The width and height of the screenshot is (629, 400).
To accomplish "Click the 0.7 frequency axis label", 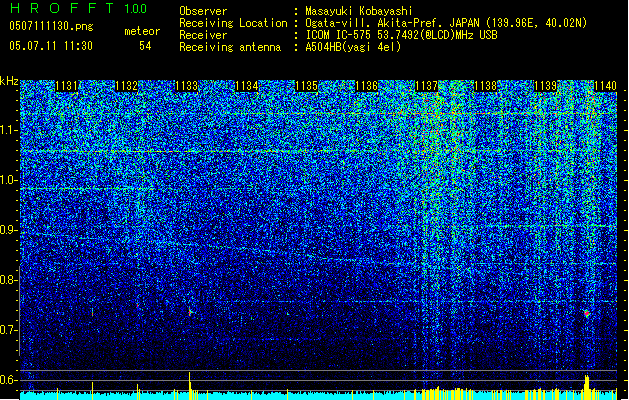I will 9,331.
